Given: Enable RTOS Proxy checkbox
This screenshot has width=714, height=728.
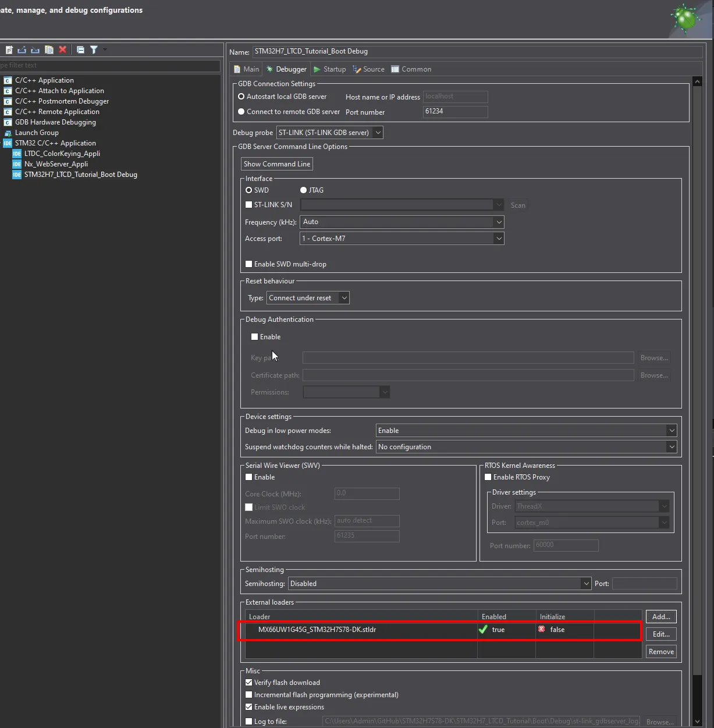Looking at the screenshot, I should 488,477.
